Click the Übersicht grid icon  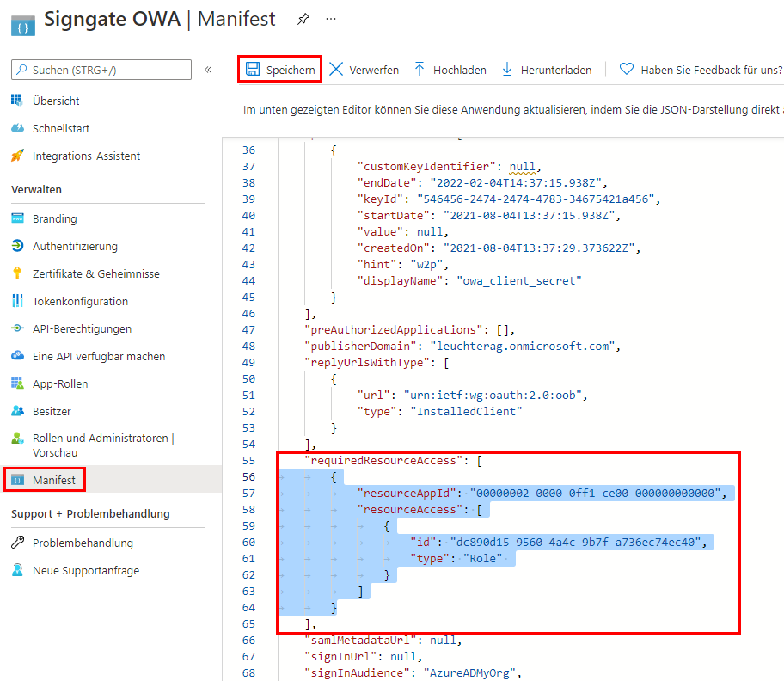point(17,100)
